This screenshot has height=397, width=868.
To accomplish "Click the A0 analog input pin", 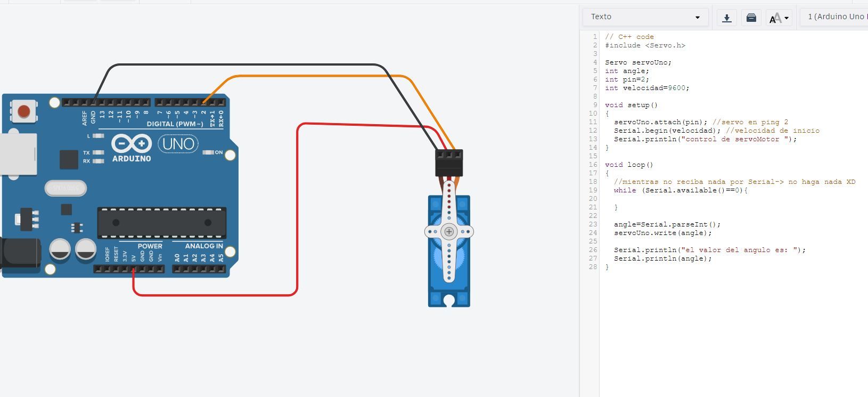I will point(177,269).
